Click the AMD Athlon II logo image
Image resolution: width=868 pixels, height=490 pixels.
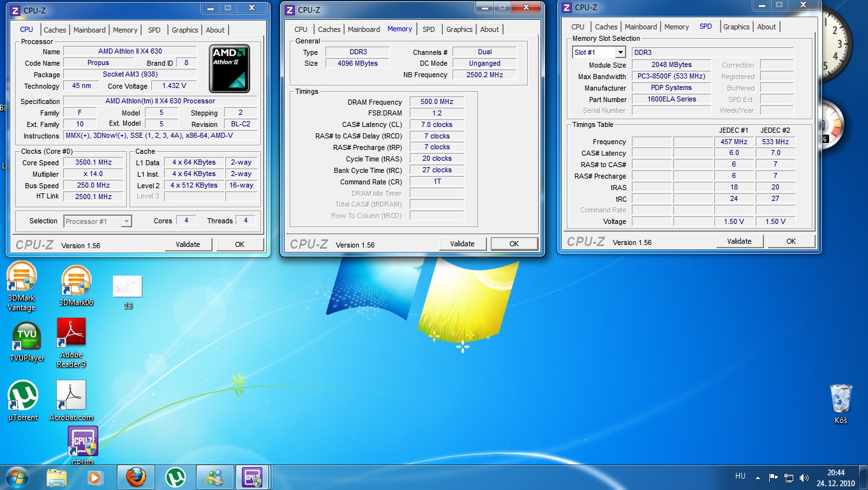(230, 68)
